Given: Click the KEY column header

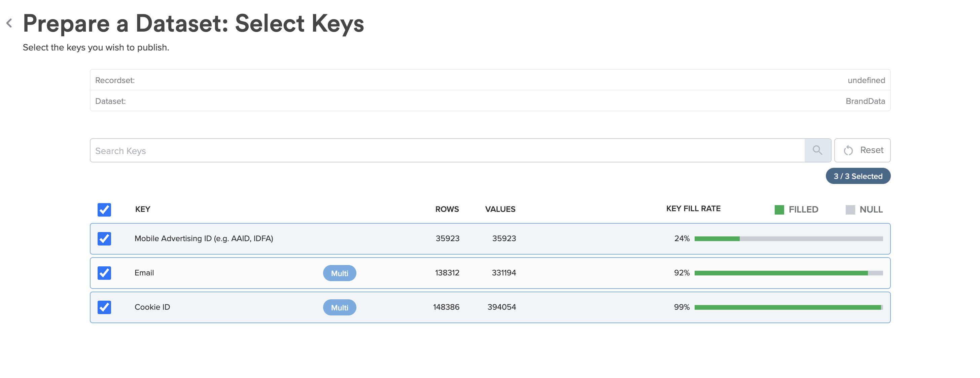Looking at the screenshot, I should 143,209.
